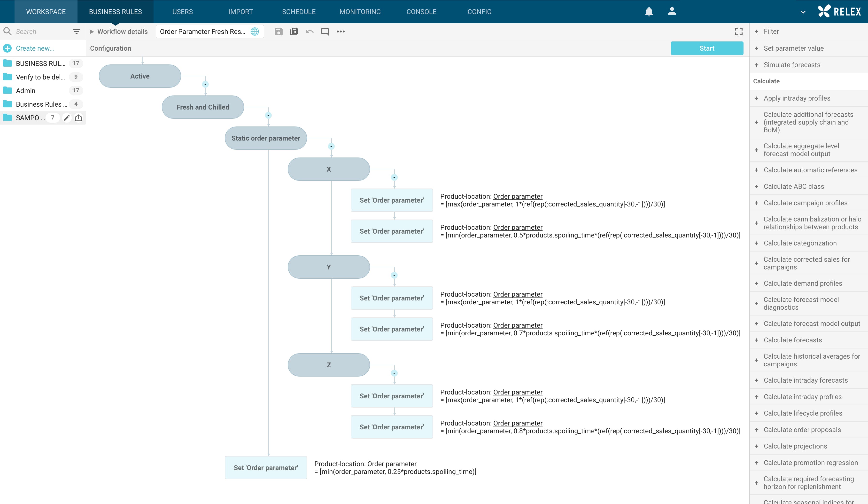Collapse the Fresh and Chilled branch

[x=268, y=116]
